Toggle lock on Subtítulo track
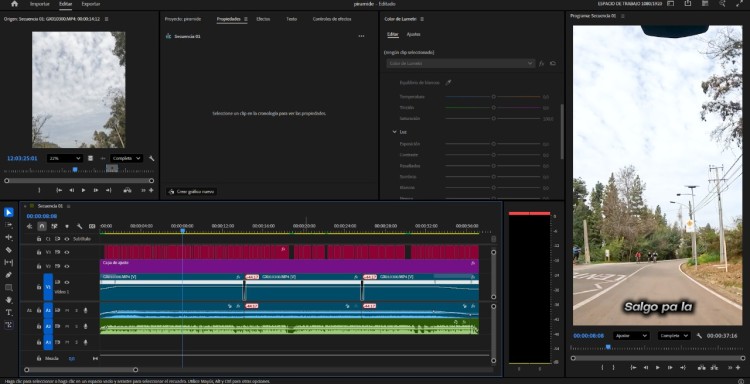This screenshot has height=384, width=750. coord(39,239)
